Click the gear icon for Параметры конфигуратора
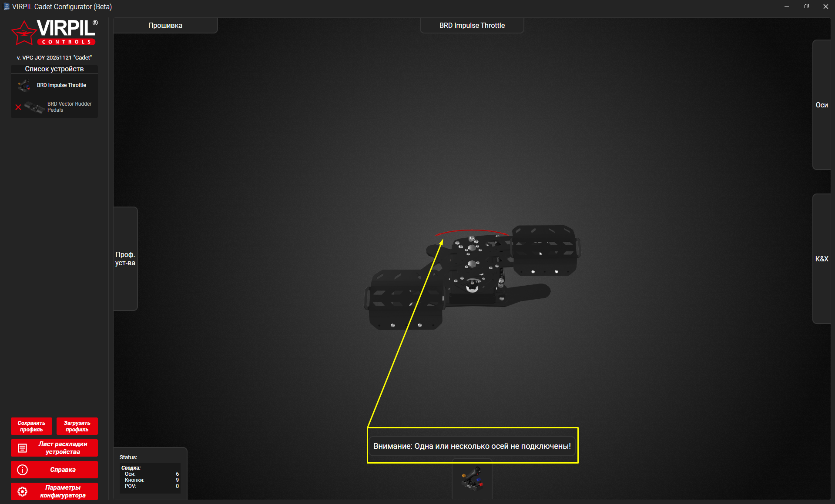The height and width of the screenshot is (504, 835). click(x=22, y=491)
